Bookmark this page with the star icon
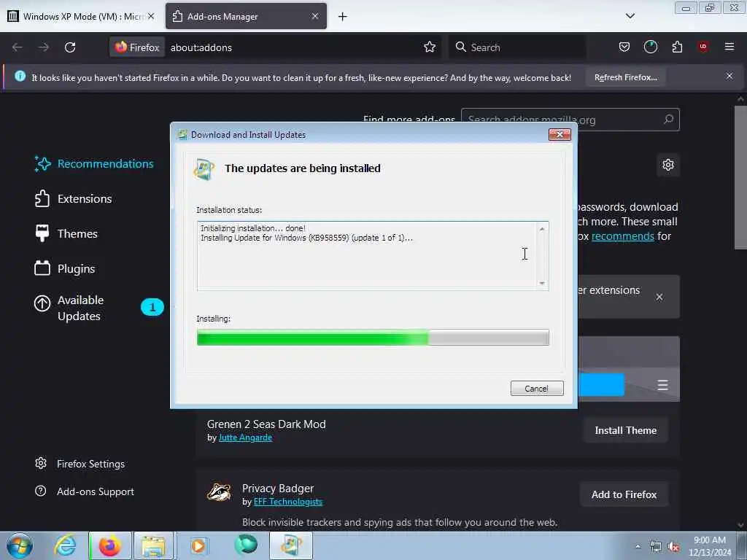 430,47
